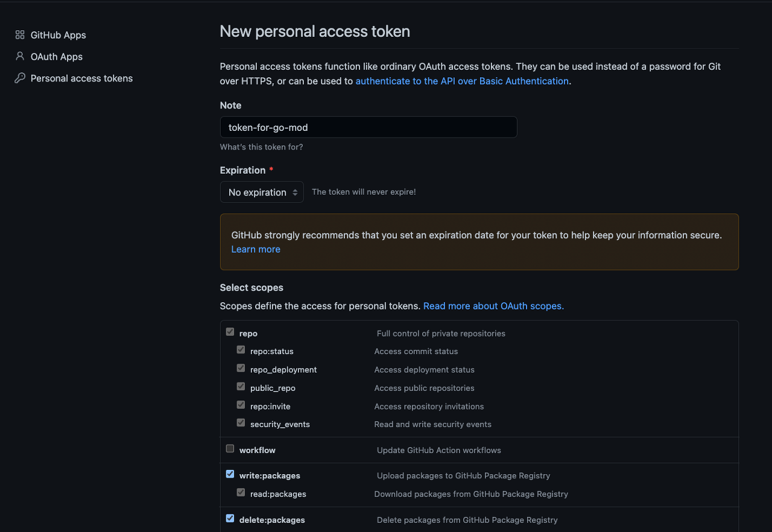This screenshot has width=772, height=532.
Task: Toggle the public_repo checkbox
Action: click(241, 387)
